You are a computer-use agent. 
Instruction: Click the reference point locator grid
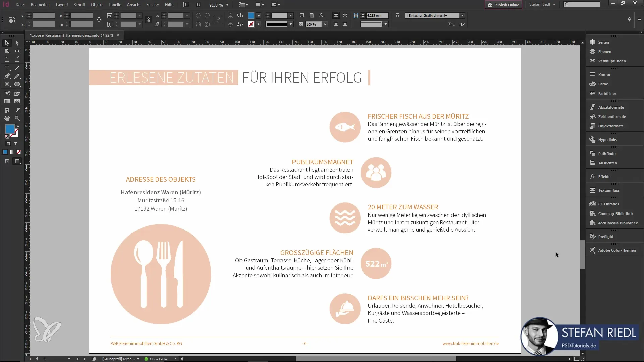point(12,20)
